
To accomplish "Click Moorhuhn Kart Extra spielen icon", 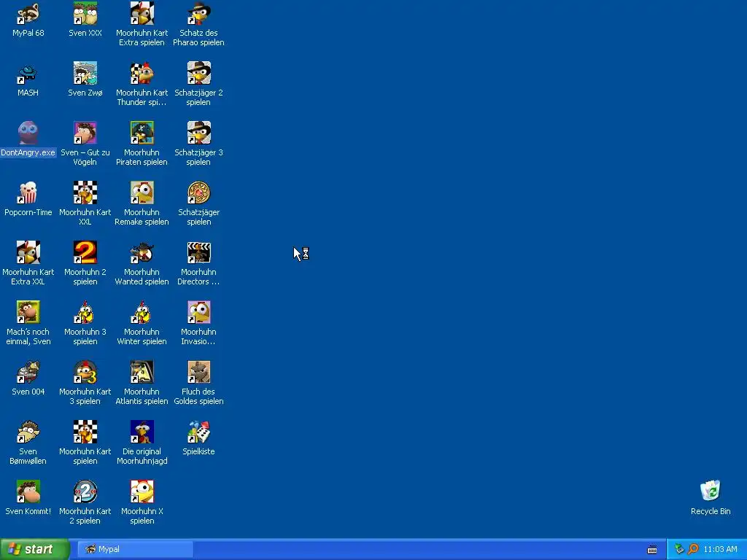I will [142, 13].
